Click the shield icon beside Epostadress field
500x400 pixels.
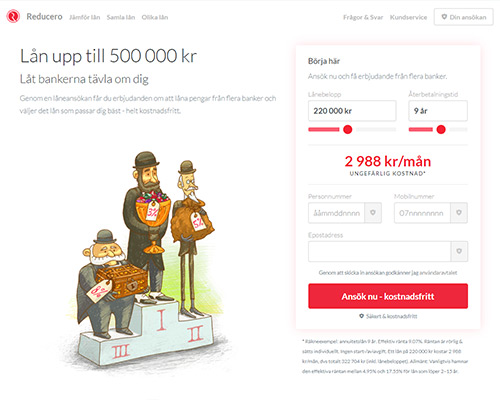coord(459,251)
